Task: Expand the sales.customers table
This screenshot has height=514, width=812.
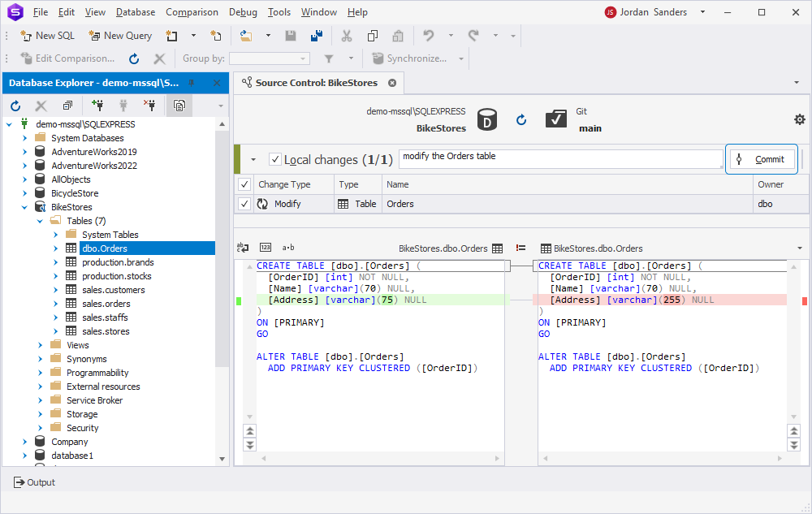Action: pyautogui.click(x=55, y=290)
